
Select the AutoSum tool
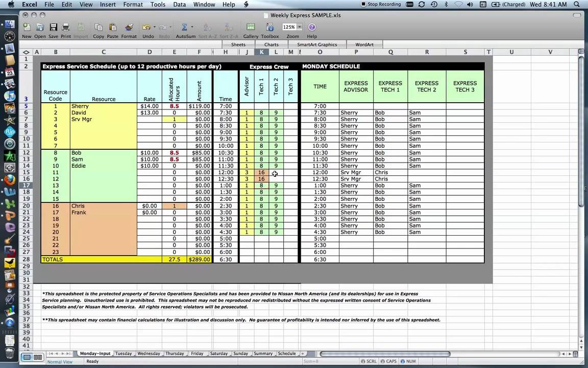[x=184, y=27]
